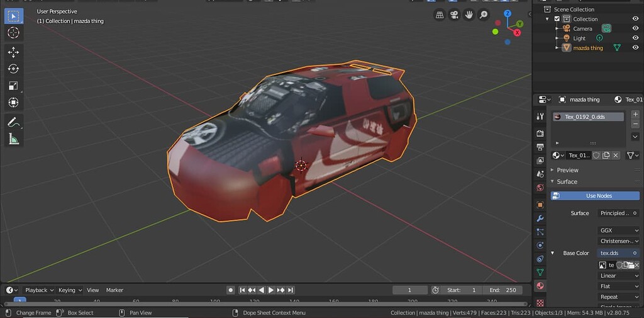Image resolution: width=644 pixels, height=318 pixels.
Task: Choose the Move tool
Action: [x=14, y=52]
